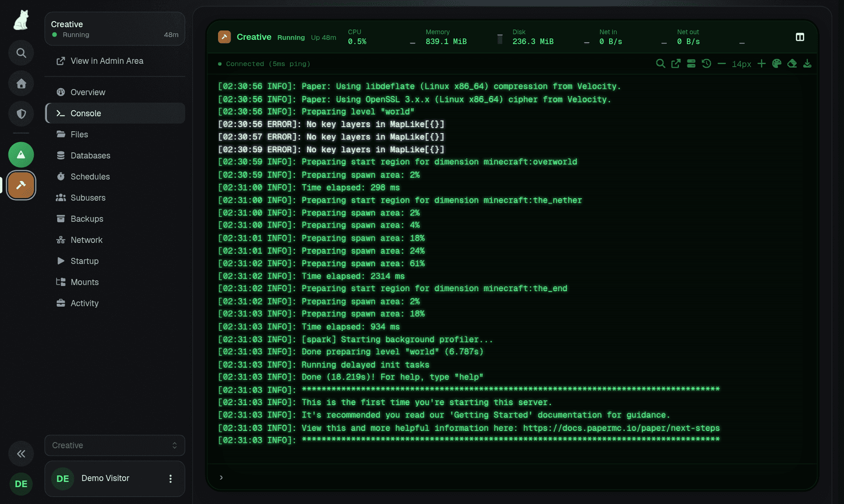Select the Console menu item
Image resolution: width=844 pixels, height=504 pixels.
[115, 113]
